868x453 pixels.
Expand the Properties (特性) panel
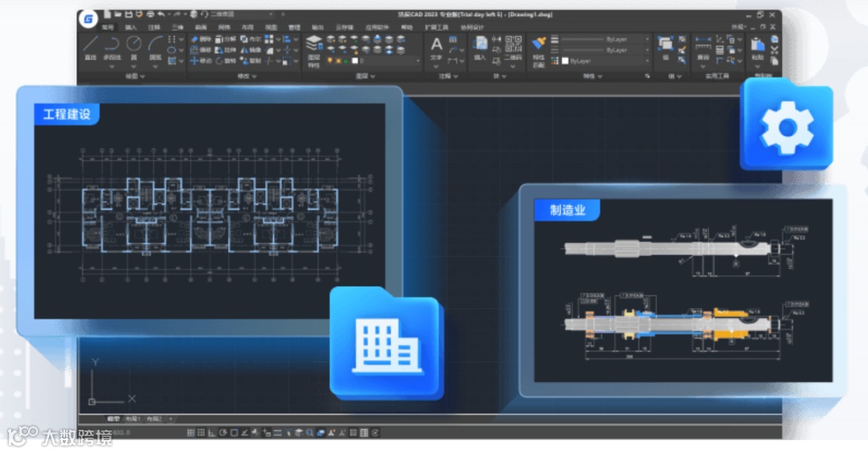[x=592, y=76]
